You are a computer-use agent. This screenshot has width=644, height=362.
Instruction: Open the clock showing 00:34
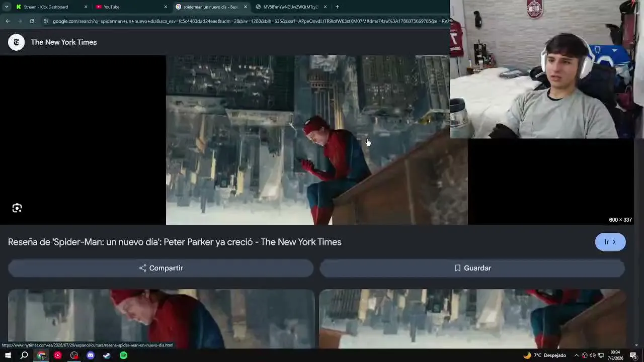pyautogui.click(x=616, y=355)
